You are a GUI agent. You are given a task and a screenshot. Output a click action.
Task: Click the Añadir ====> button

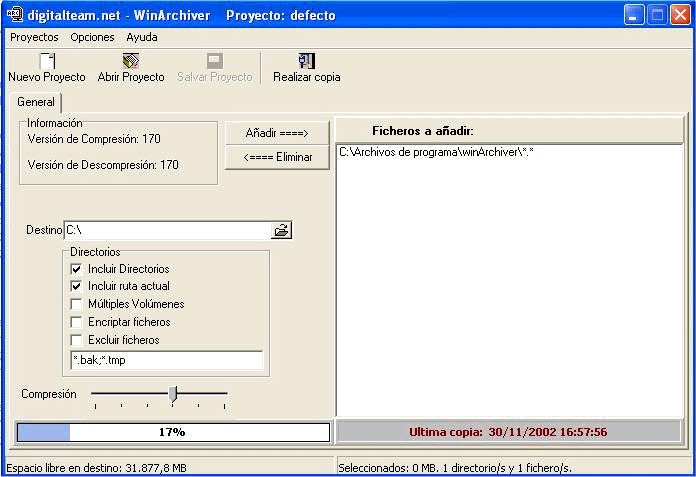[x=277, y=133]
